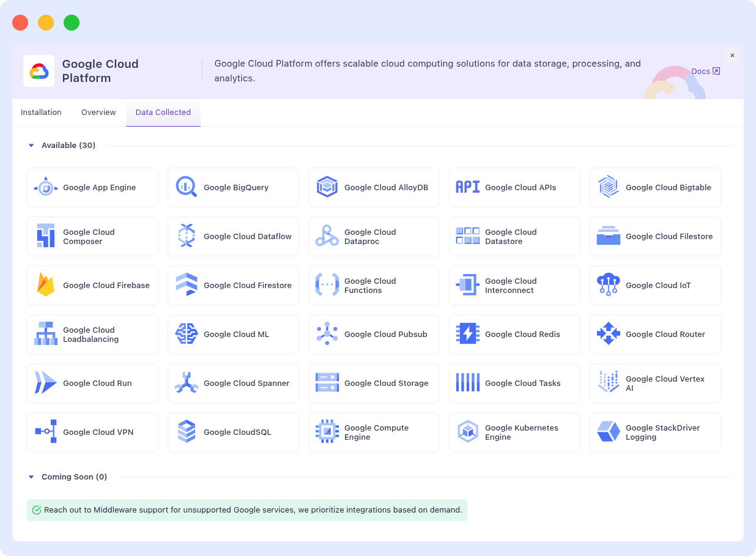Click the Google Cloud Vertex AI card

pos(655,383)
